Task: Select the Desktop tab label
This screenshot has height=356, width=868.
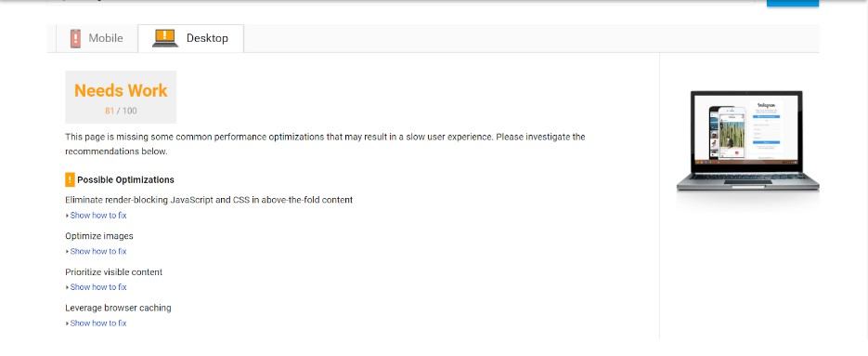Action: click(207, 38)
